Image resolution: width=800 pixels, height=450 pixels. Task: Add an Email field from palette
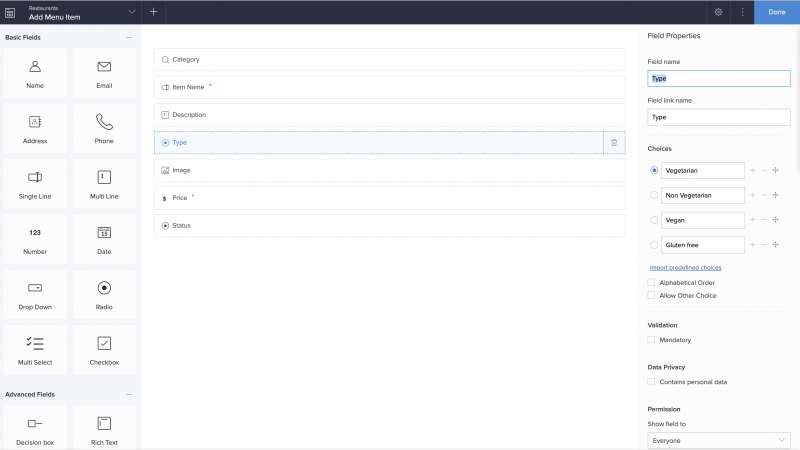104,73
